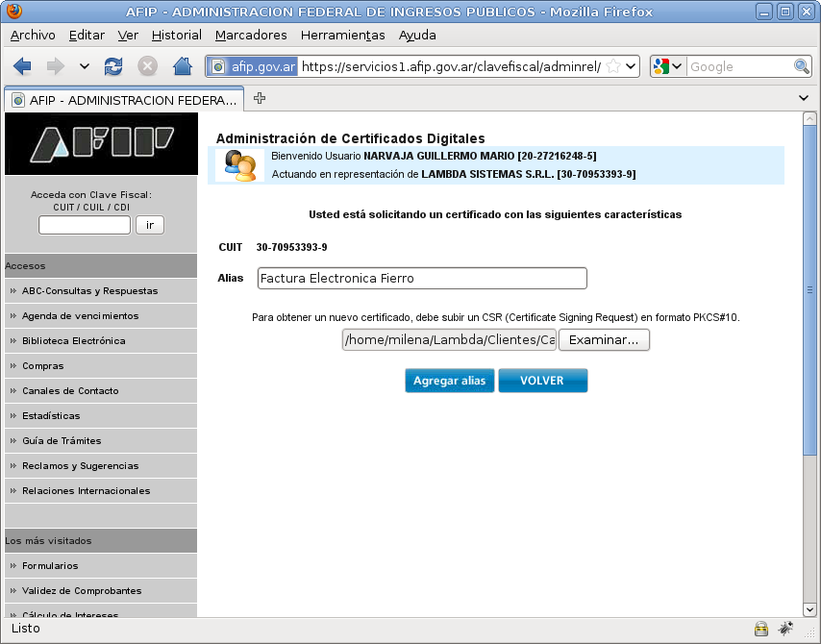Open the Estadísticas sidebar link
This screenshot has width=821, height=644.
(x=51, y=416)
